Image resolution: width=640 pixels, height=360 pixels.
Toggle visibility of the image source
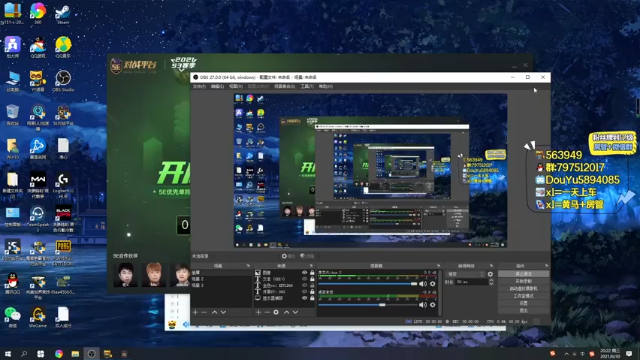point(304,272)
